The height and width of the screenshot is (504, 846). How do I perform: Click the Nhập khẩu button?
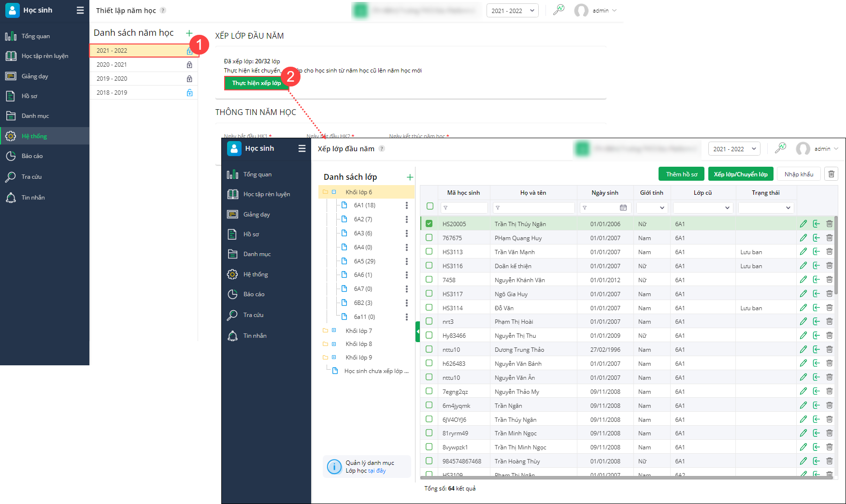799,174
